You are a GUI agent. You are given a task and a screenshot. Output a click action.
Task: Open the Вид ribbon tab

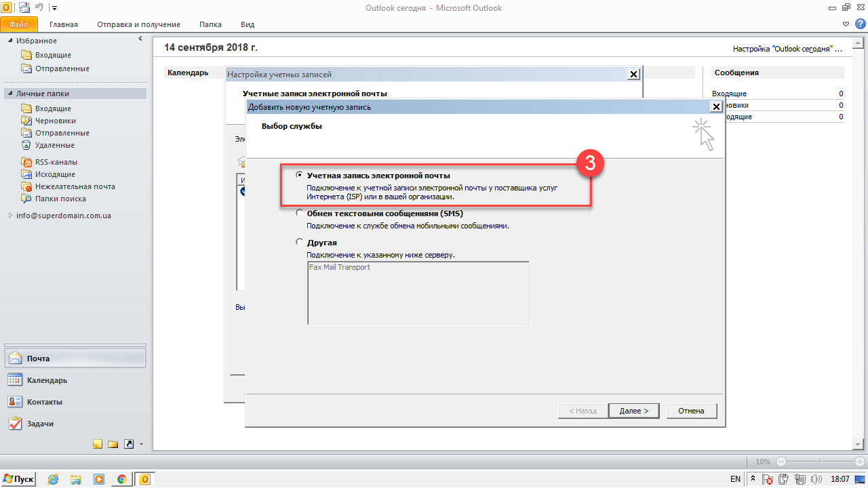click(x=248, y=24)
